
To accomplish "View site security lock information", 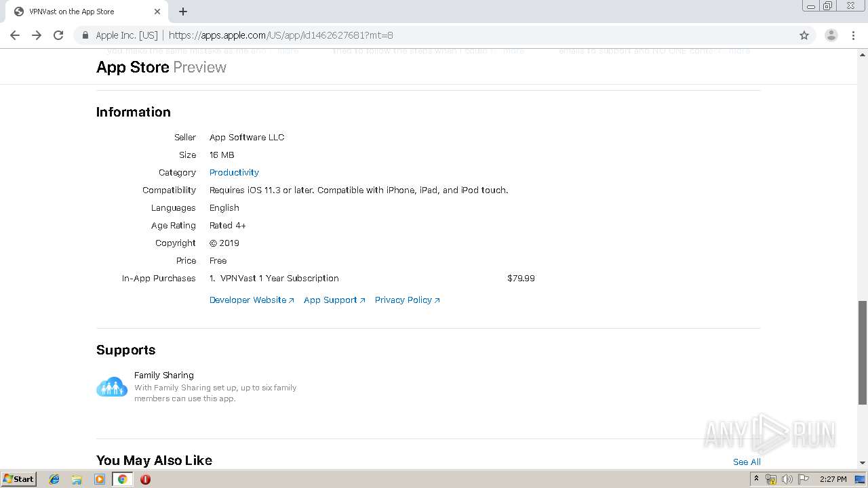I will 85,35.
